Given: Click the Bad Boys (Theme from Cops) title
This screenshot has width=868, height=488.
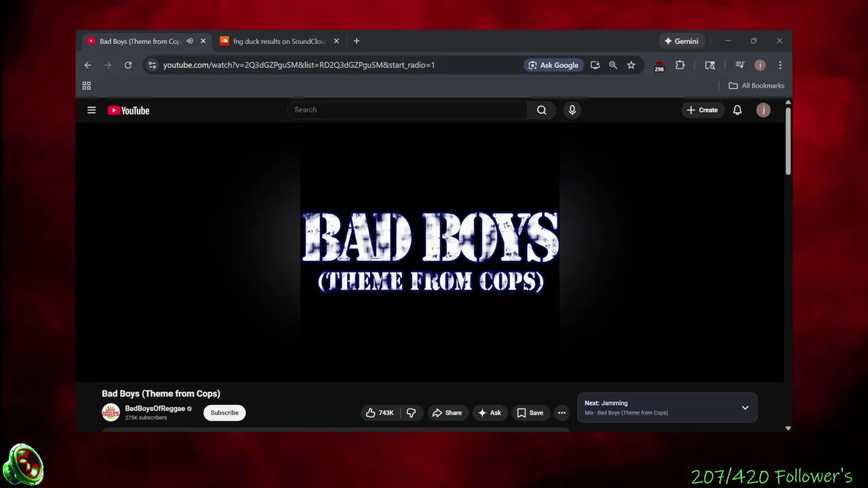Looking at the screenshot, I should click(x=161, y=394).
